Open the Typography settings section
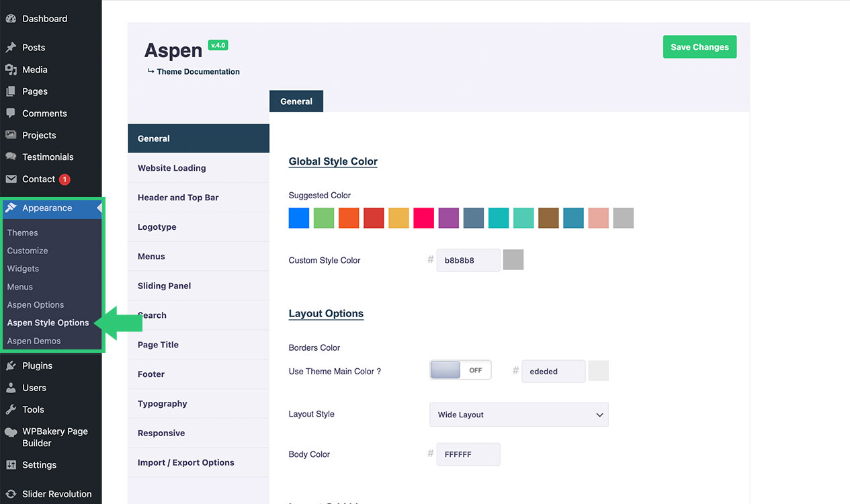Viewport: 850px width, 504px height. click(x=163, y=404)
